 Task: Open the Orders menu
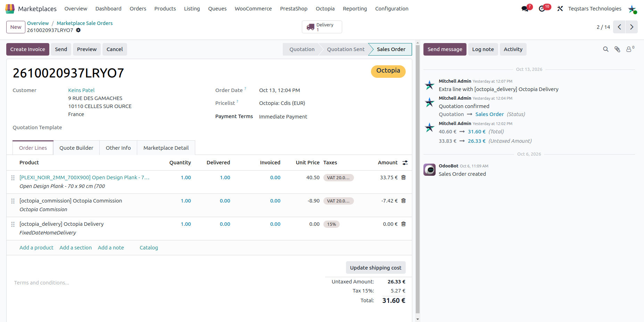point(138,9)
